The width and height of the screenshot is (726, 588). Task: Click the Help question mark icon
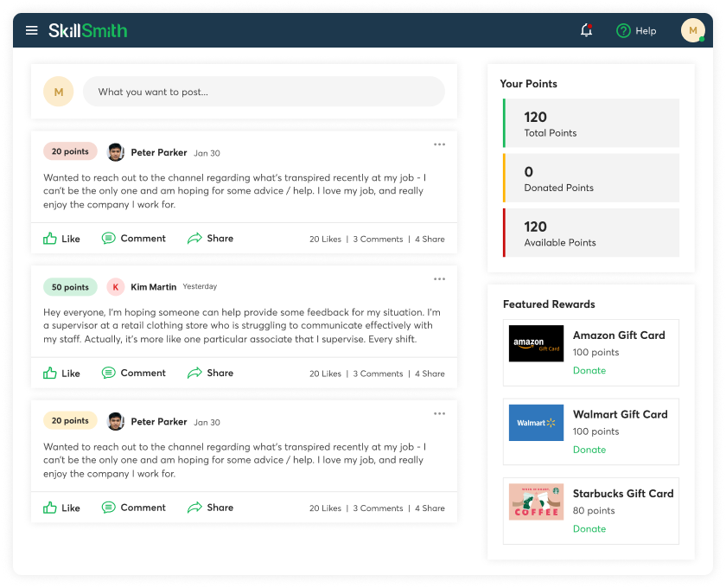pyautogui.click(x=623, y=30)
